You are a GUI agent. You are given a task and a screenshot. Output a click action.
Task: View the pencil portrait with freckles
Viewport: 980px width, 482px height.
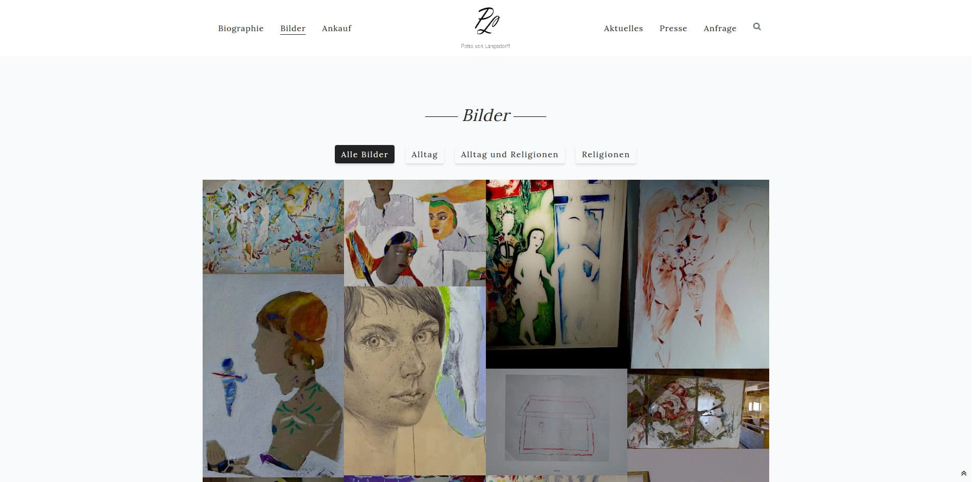pyautogui.click(x=415, y=381)
